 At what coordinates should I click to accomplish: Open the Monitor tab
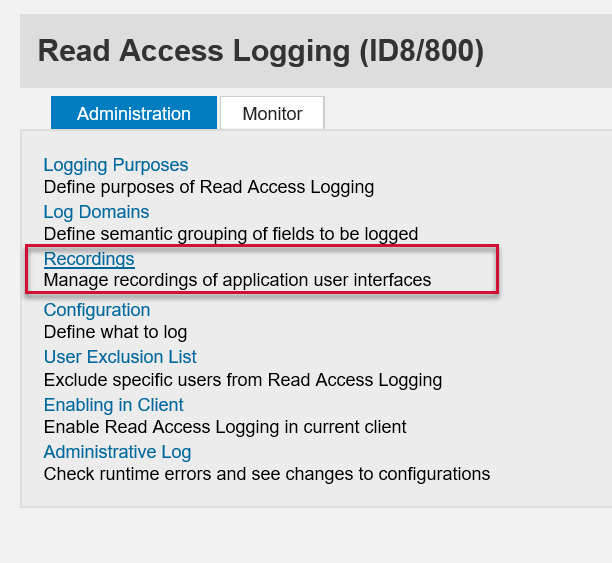[x=272, y=113]
